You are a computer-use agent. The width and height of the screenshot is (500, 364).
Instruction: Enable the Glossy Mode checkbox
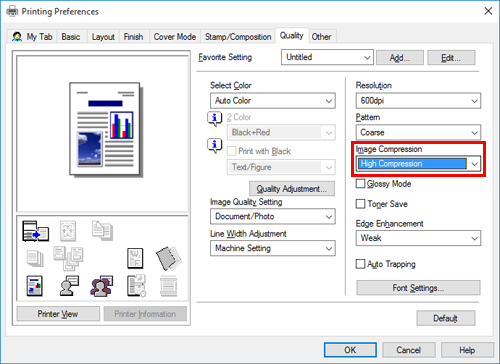(x=360, y=184)
